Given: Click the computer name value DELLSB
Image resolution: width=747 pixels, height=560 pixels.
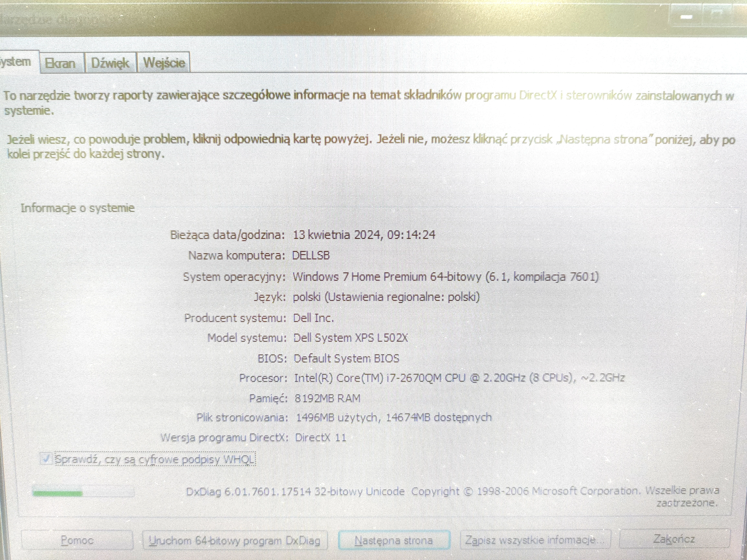Looking at the screenshot, I should point(311,255).
